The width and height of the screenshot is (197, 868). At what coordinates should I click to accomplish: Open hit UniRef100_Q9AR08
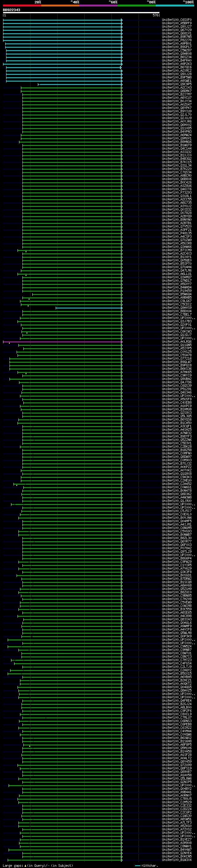coord(177,54)
